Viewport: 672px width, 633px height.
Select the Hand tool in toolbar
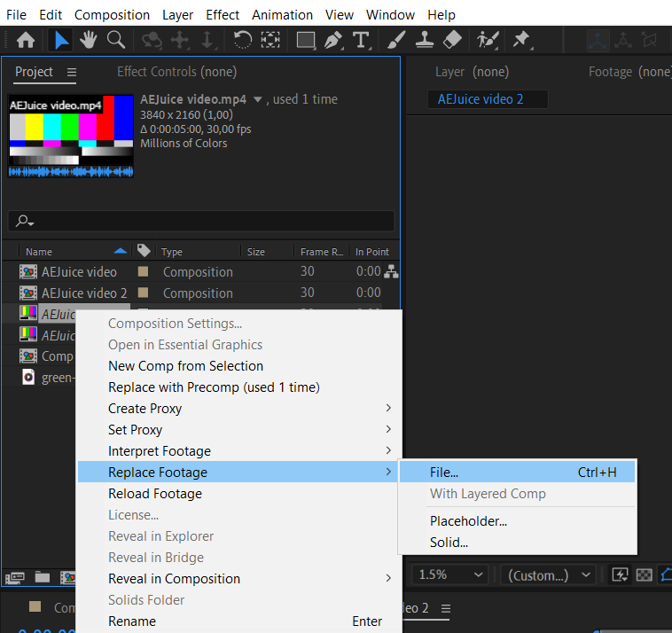point(89,40)
